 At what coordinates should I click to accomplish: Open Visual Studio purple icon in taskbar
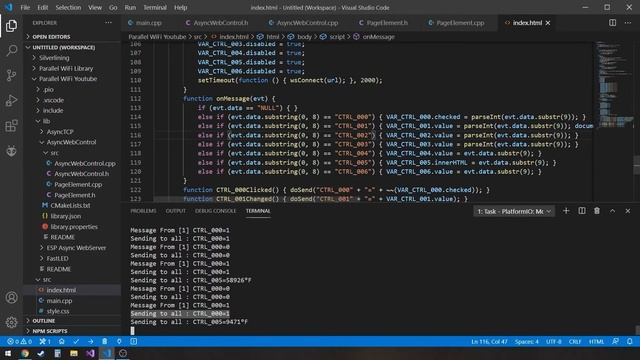click(x=90, y=353)
